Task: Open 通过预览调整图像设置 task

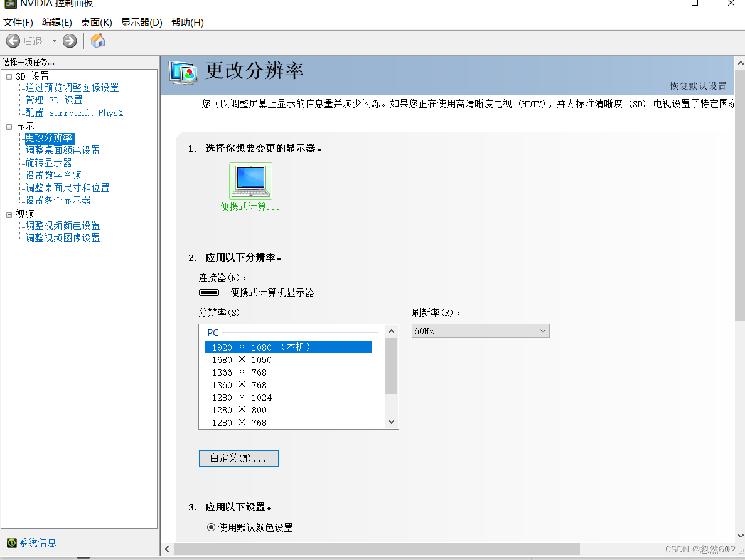Action: pos(72,87)
